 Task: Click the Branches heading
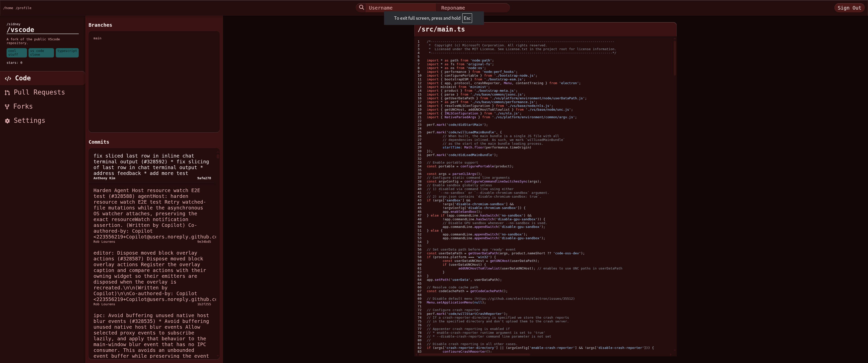pyautogui.click(x=100, y=25)
